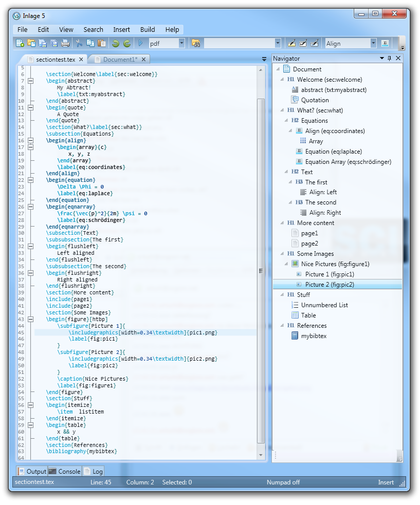Open the View menu
The width and height of the screenshot is (420, 505).
tap(66, 30)
